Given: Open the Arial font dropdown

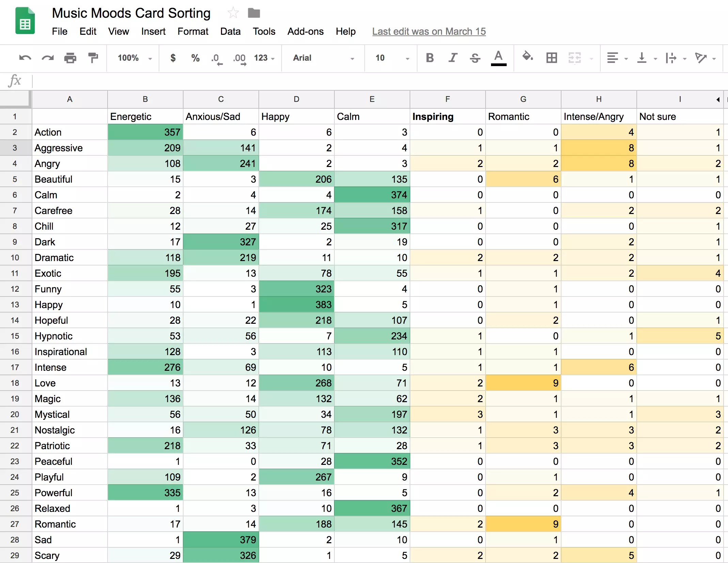Looking at the screenshot, I should pos(323,58).
